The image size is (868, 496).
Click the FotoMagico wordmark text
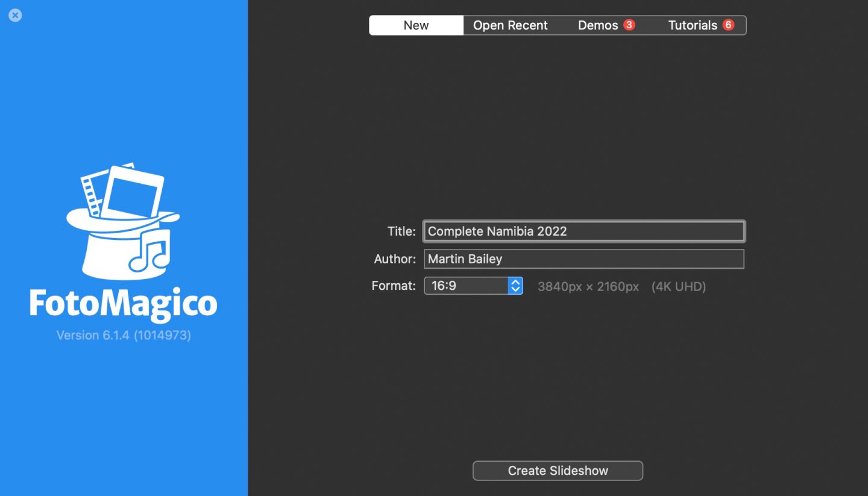[x=124, y=304]
